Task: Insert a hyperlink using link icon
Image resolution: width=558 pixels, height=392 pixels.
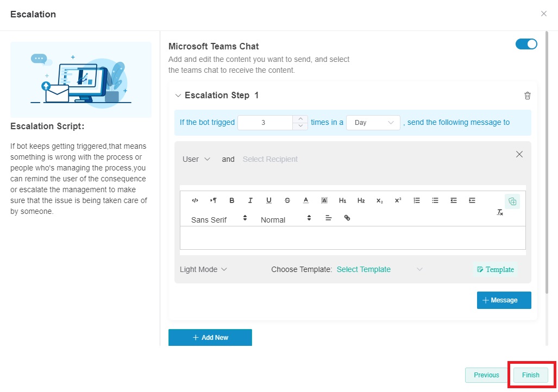Action: click(x=347, y=218)
